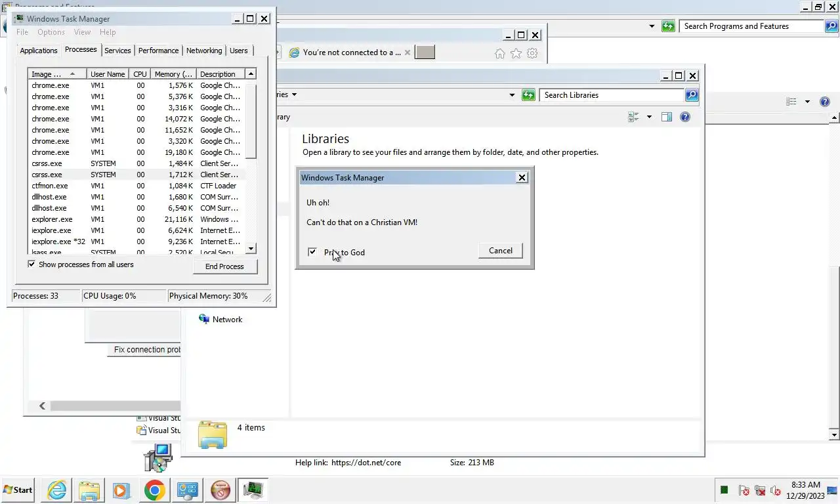
Task: Click the End Process button
Action: click(224, 266)
